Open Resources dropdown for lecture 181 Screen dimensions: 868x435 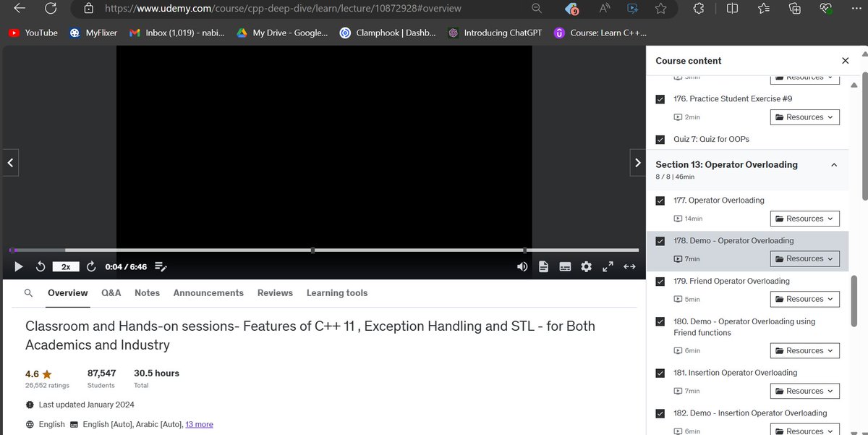(804, 392)
